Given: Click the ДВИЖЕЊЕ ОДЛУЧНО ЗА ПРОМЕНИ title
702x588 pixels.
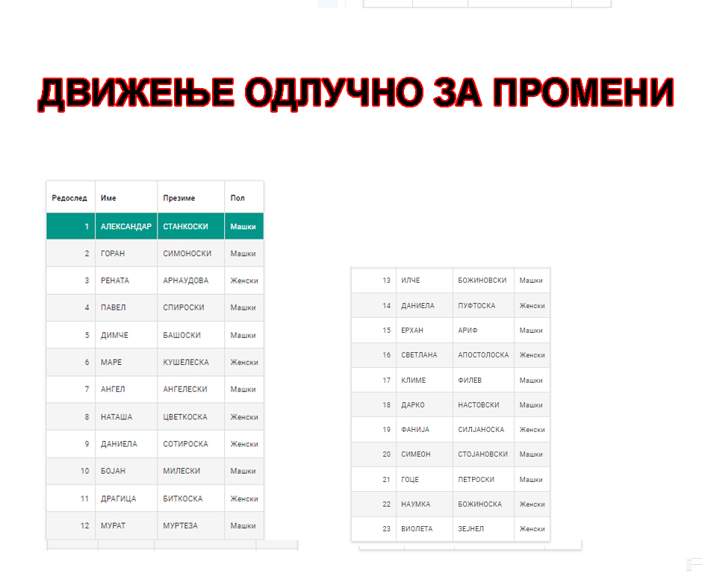Looking at the screenshot, I should (355, 95).
